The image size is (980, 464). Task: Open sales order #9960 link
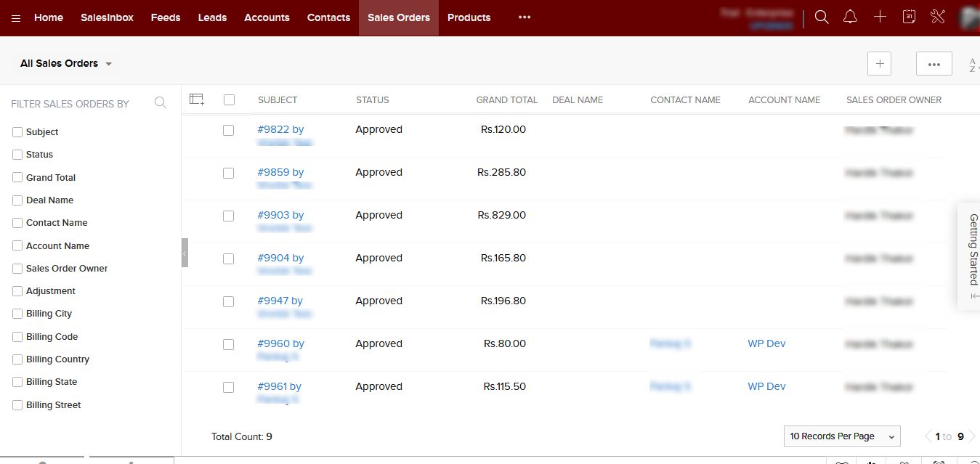280,343
